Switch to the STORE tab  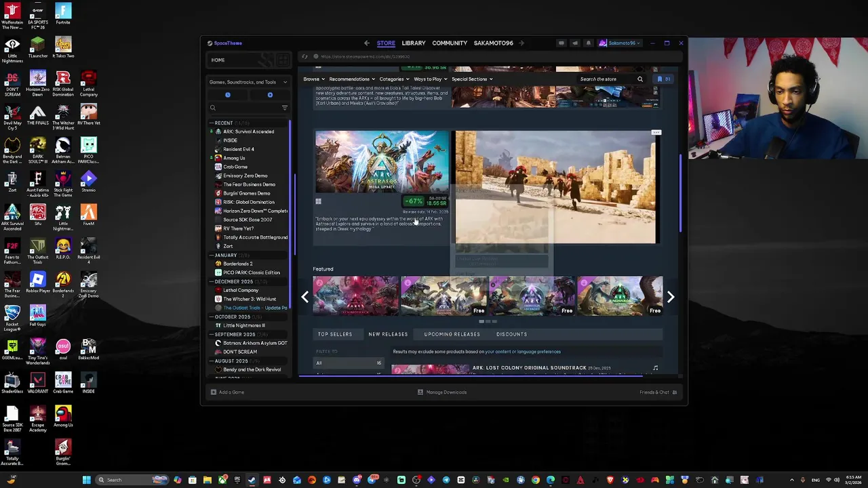[386, 43]
